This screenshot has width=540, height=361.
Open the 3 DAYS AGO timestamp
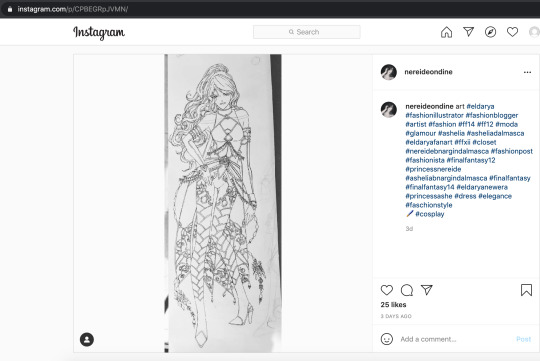(396, 316)
